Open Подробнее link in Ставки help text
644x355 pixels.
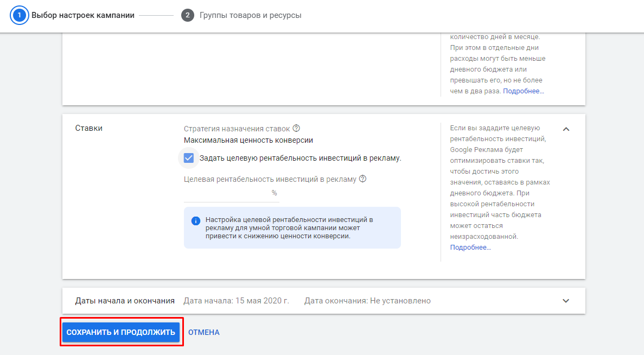470,248
